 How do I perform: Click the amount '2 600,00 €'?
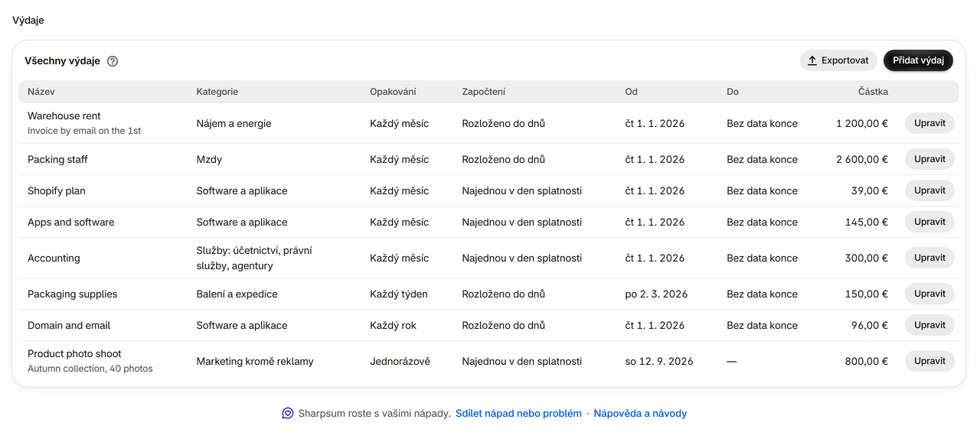[862, 159]
